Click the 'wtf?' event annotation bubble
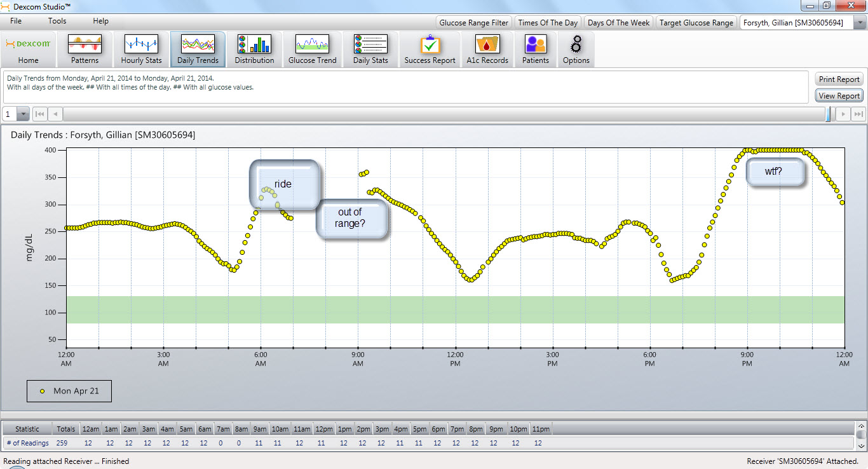The height and width of the screenshot is (469, 868). tap(775, 172)
